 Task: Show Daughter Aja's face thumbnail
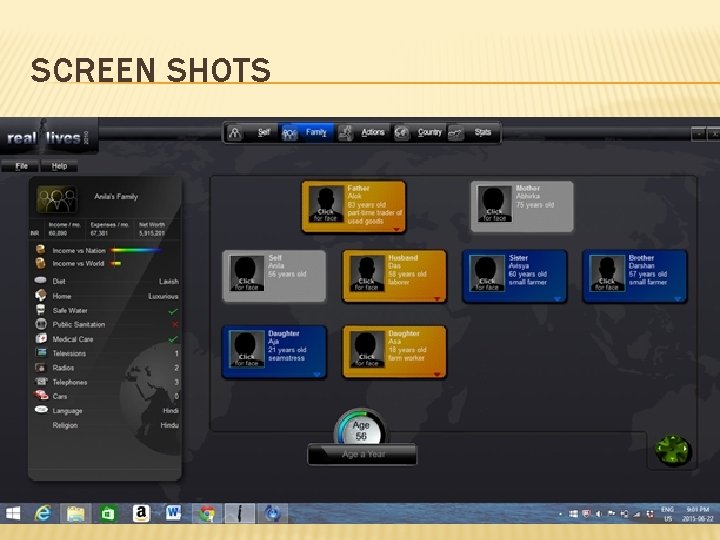tap(246, 349)
